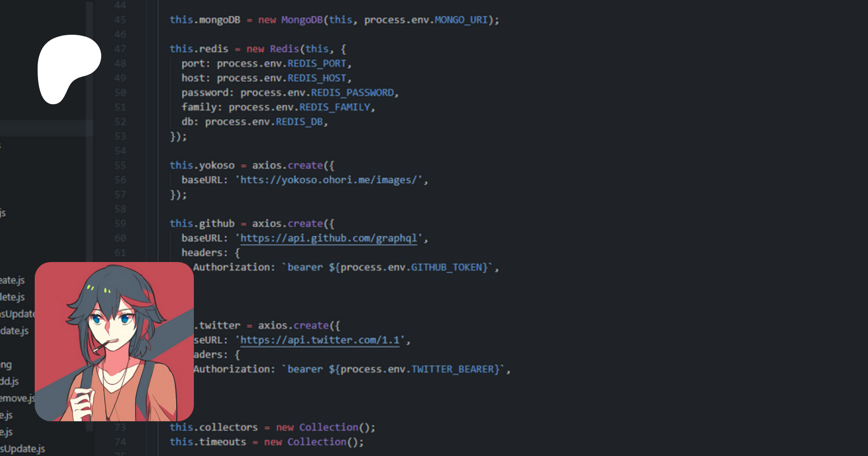Click the yokoso.ohori.me images URL string
868x456 pixels.
click(x=328, y=180)
